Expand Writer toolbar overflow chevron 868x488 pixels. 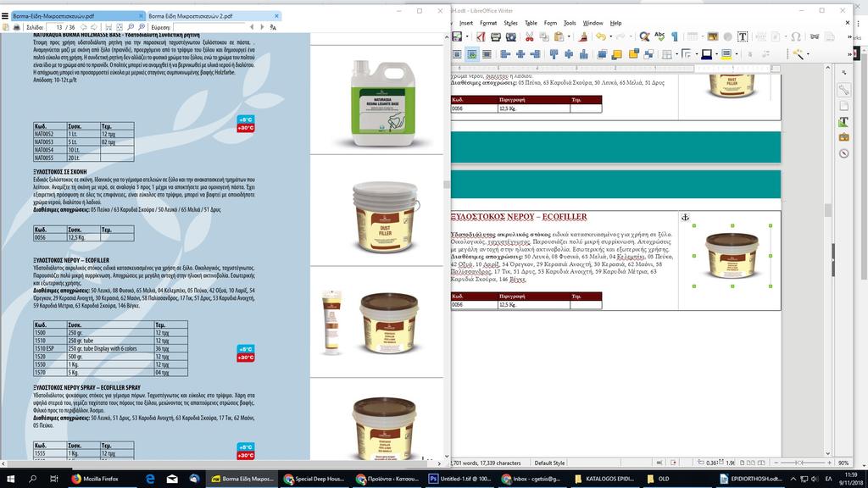pos(849,36)
